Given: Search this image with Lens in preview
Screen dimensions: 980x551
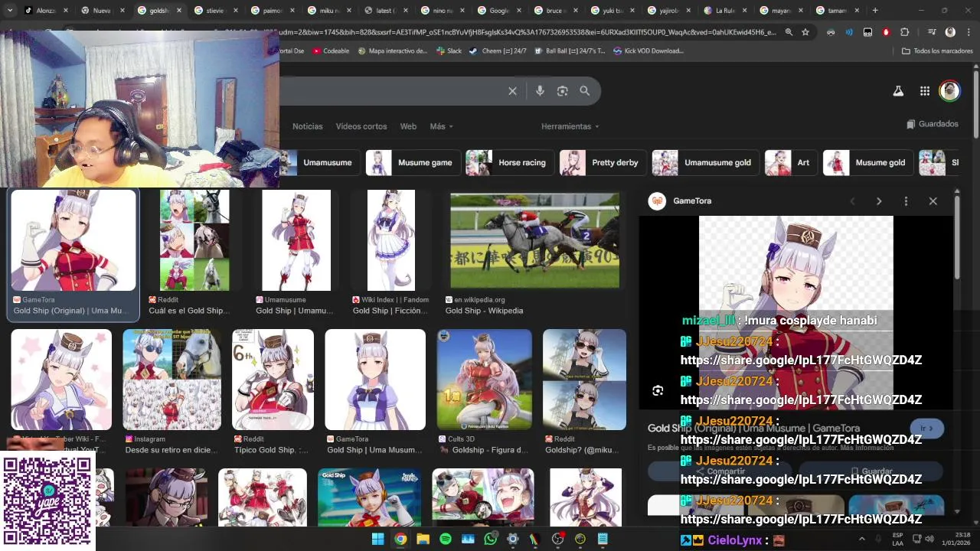Looking at the screenshot, I should [x=658, y=391].
